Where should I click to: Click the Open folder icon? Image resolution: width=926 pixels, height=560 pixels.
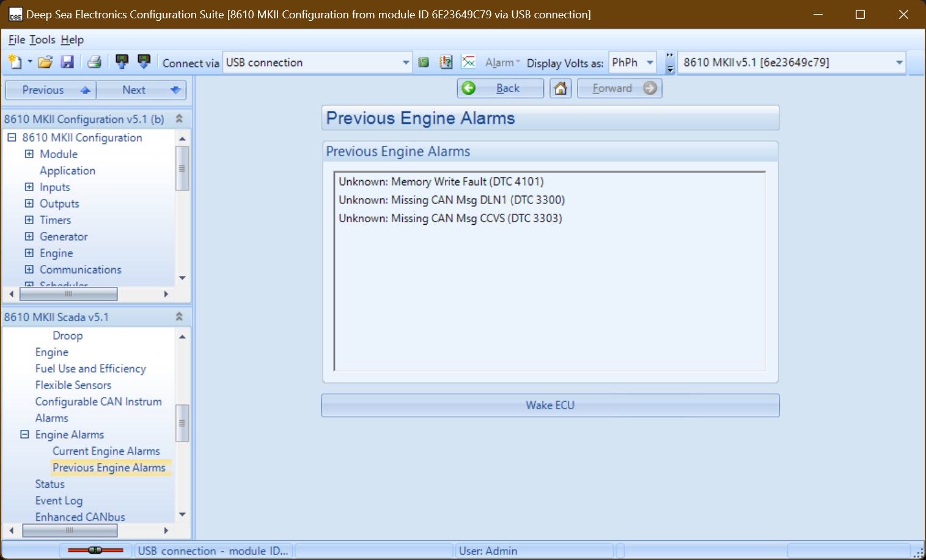(x=45, y=62)
